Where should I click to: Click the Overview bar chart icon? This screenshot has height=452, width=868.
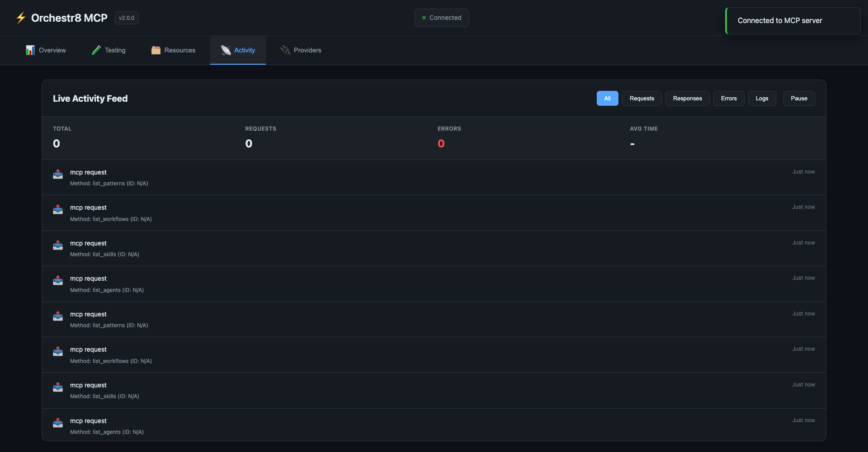pyautogui.click(x=30, y=50)
